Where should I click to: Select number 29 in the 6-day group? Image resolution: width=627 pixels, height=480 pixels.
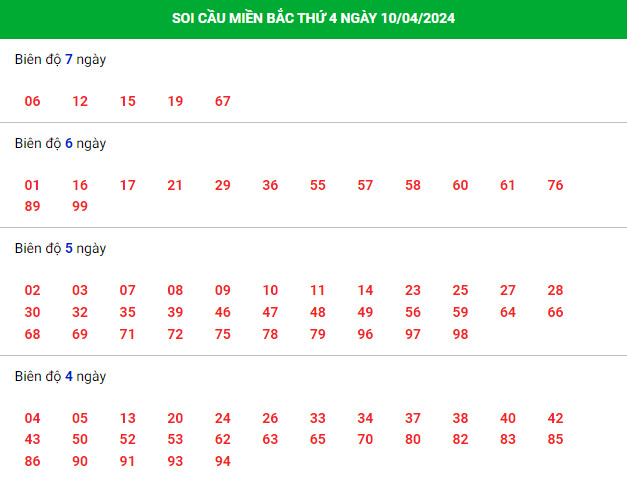click(223, 185)
